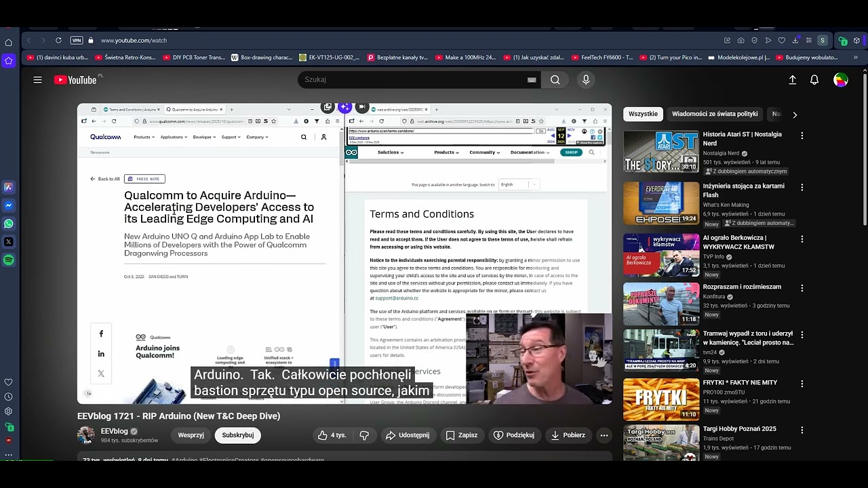Dislike the EEVblog video
This screenshot has height=488, width=868.
click(x=364, y=435)
